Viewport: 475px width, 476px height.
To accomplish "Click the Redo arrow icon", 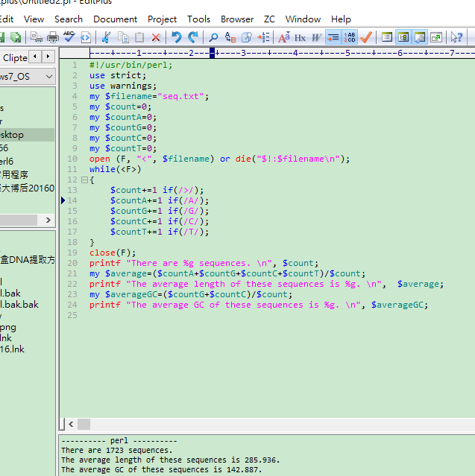I will (192, 37).
